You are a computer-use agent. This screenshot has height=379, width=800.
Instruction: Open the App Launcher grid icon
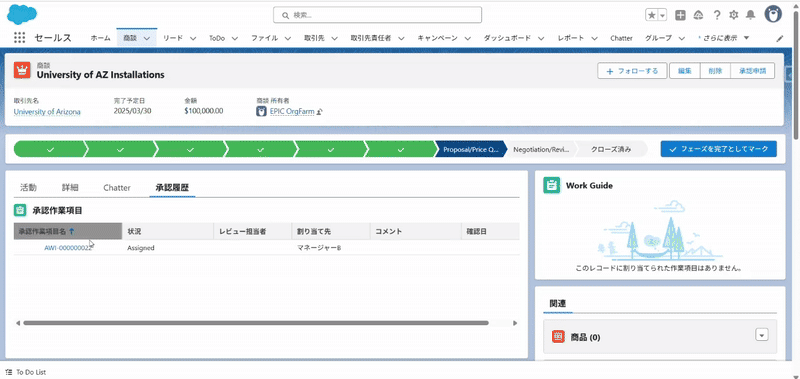pyautogui.click(x=19, y=38)
